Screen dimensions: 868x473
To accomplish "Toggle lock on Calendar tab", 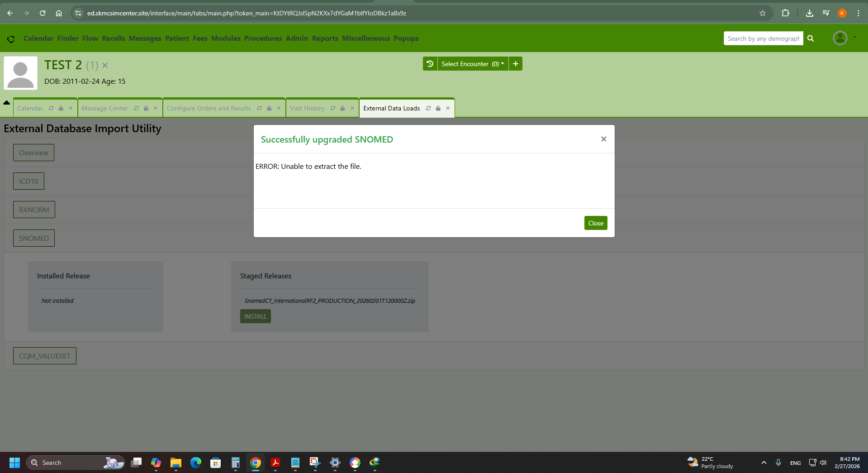I will click(x=61, y=108).
